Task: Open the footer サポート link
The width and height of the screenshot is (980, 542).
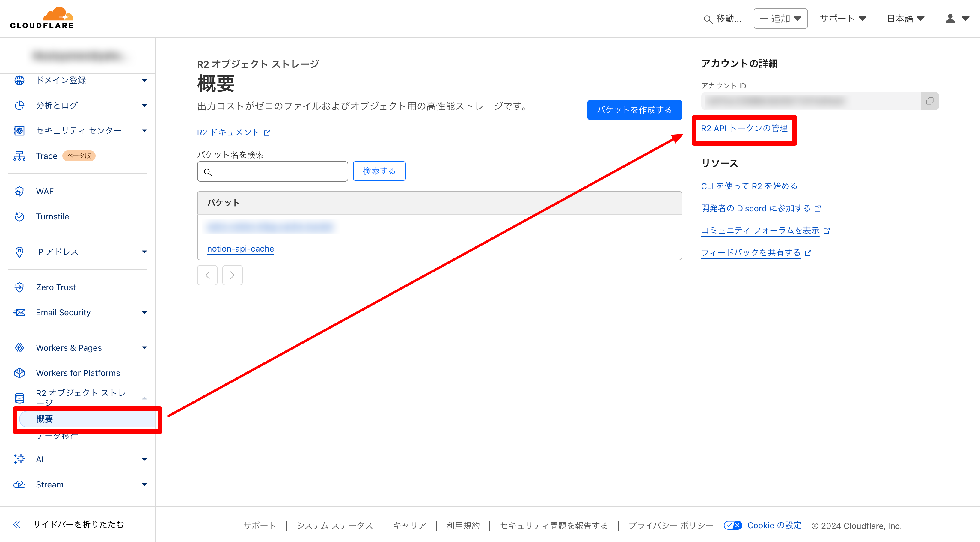Action: [260, 526]
